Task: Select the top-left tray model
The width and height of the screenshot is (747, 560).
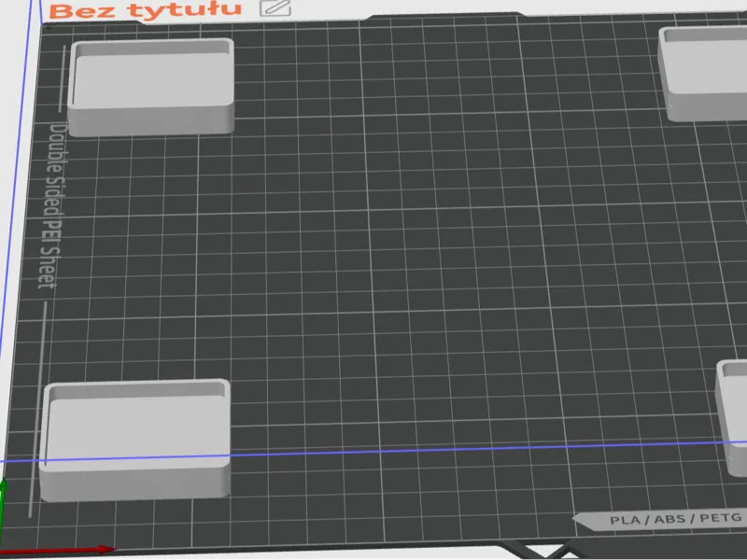Action: point(151,87)
